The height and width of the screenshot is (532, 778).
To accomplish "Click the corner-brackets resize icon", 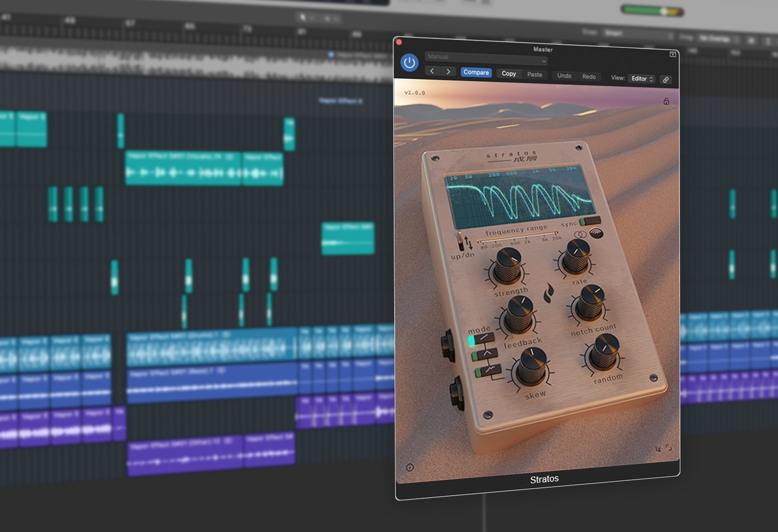I will click(668, 448).
